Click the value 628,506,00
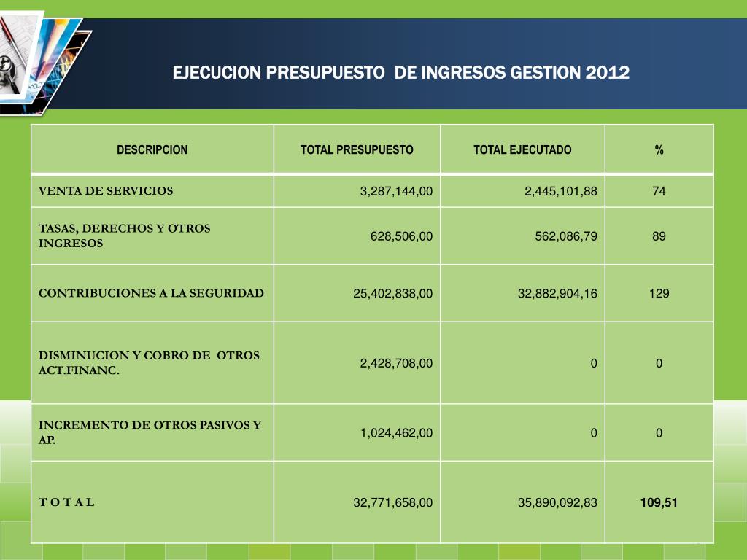 pyautogui.click(x=402, y=236)
